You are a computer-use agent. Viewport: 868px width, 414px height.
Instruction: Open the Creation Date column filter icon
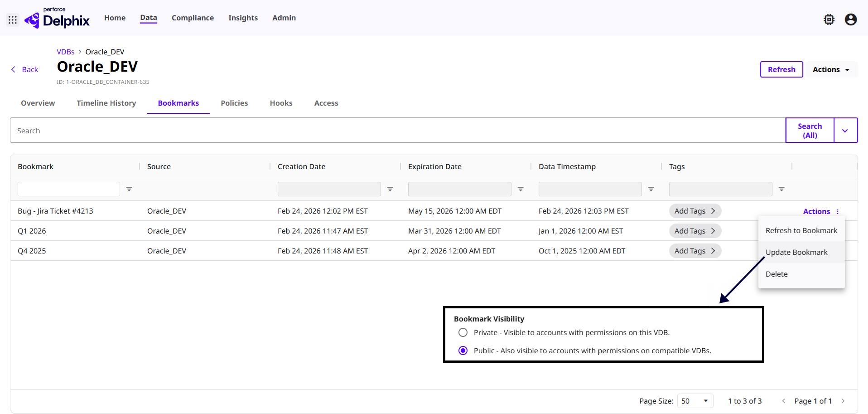click(x=390, y=189)
